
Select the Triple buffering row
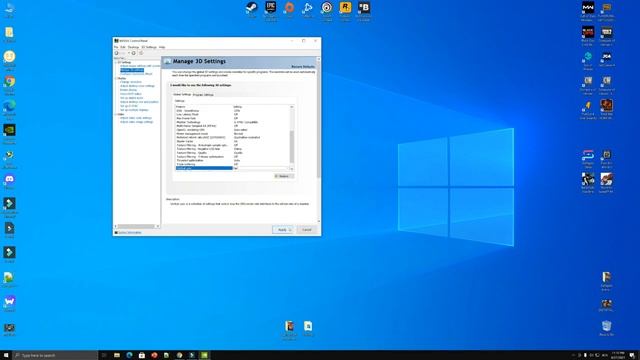click(x=233, y=164)
